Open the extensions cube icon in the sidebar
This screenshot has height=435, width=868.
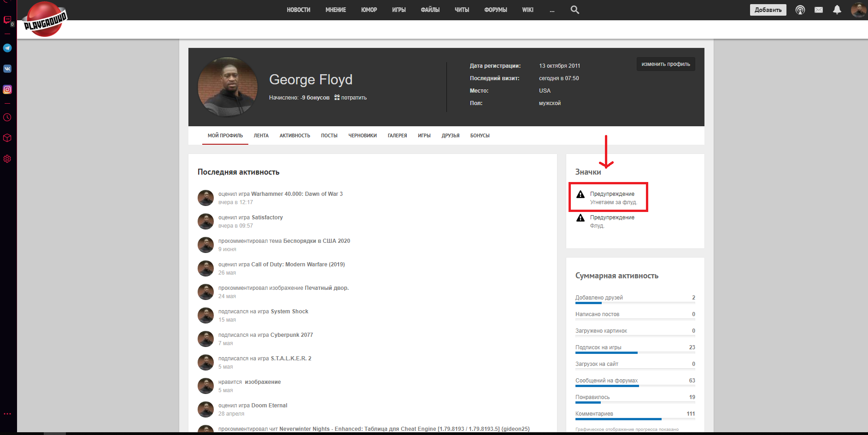pyautogui.click(x=7, y=138)
